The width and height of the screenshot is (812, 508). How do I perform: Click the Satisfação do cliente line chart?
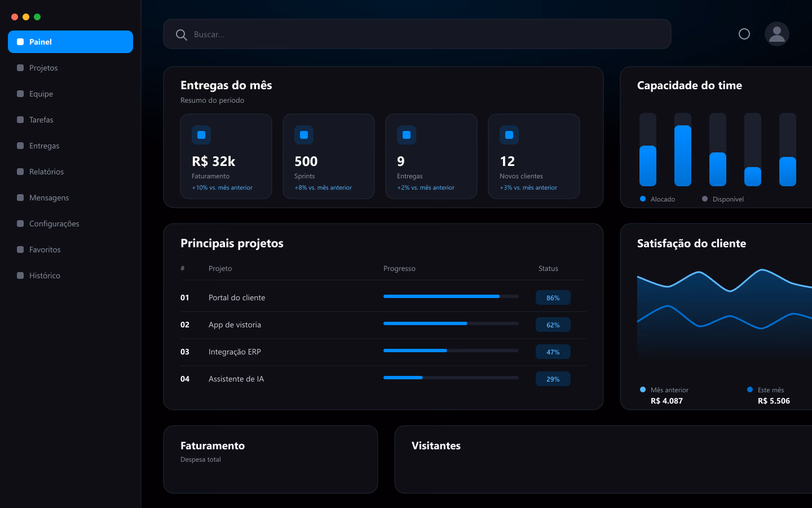[x=725, y=316]
